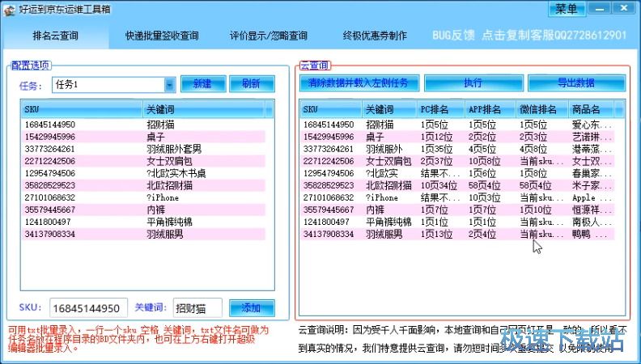
Task: Focus the SKU input field
Action: pyautogui.click(x=87, y=308)
